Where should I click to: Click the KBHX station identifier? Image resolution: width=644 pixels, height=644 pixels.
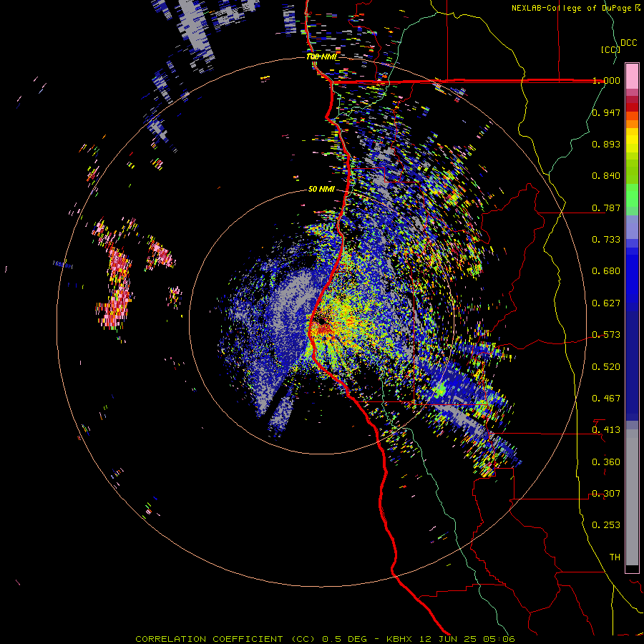[x=400, y=639]
